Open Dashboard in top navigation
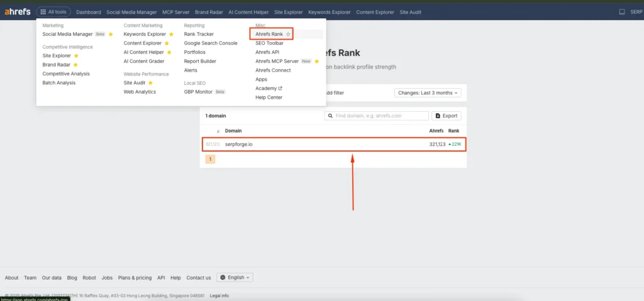The width and height of the screenshot is (644, 301). click(x=88, y=12)
